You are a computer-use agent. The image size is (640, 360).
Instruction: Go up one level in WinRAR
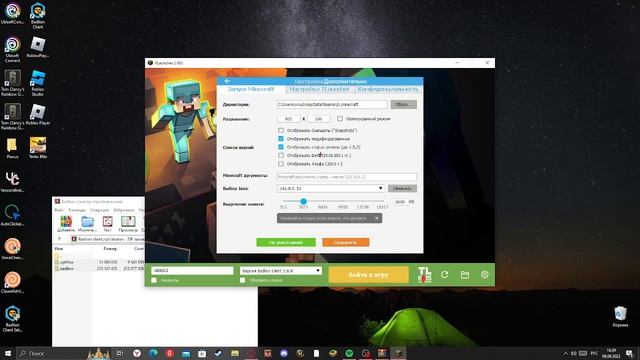pyautogui.click(x=59, y=239)
